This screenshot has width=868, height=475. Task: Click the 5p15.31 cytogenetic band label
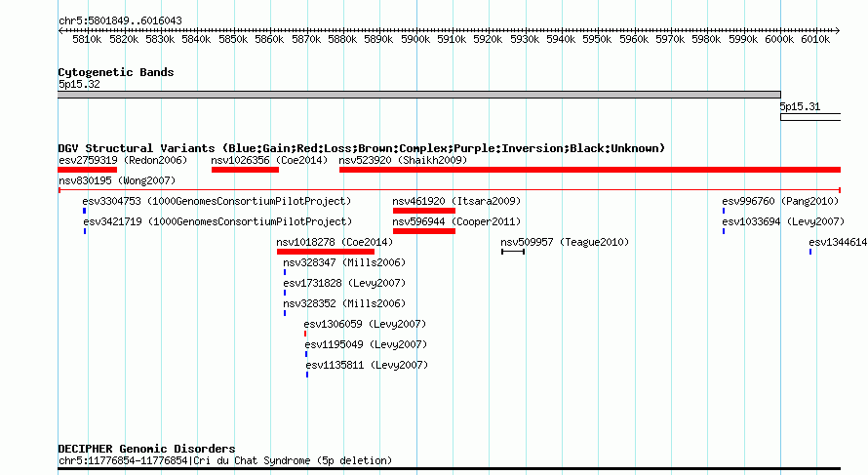coord(800,107)
